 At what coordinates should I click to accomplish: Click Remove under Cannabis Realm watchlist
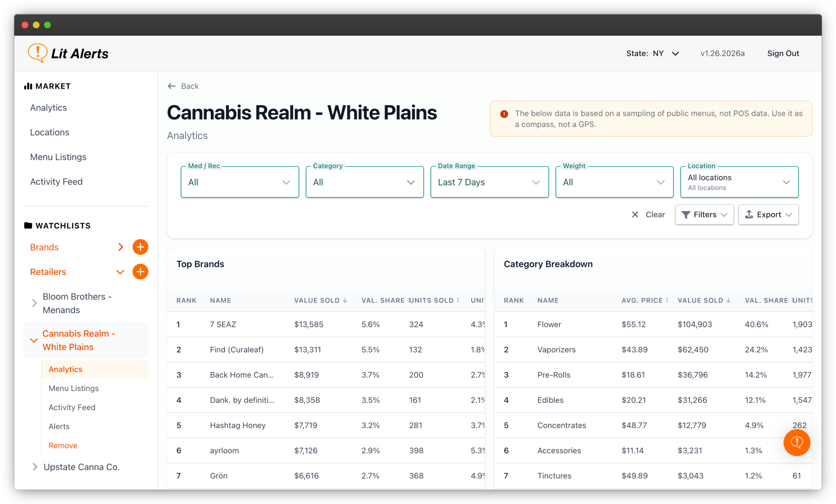[x=63, y=445]
